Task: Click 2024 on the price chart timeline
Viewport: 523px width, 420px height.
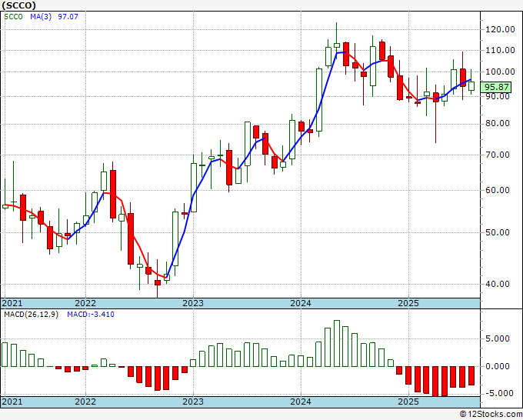Action: pos(301,303)
